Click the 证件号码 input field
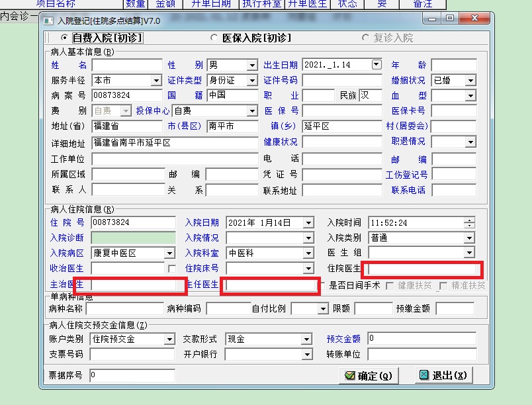The width and height of the screenshot is (532, 405). click(x=342, y=81)
